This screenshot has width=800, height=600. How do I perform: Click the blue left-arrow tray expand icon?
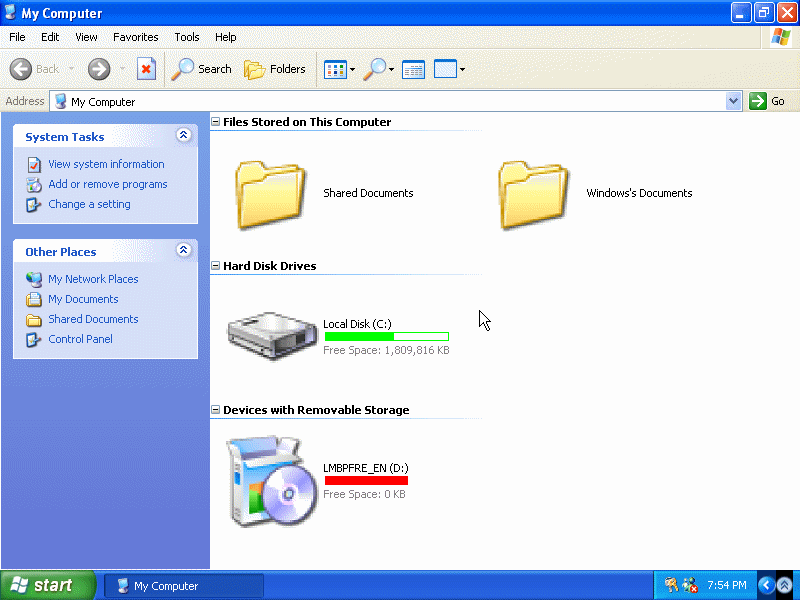tap(766, 585)
